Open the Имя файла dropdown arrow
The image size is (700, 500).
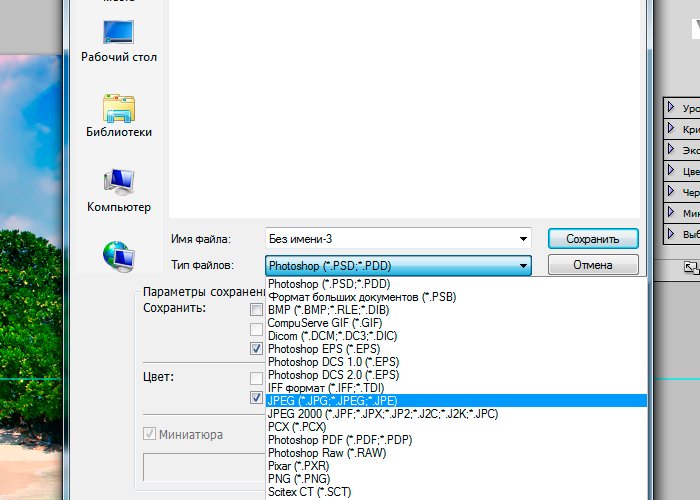pyautogui.click(x=523, y=239)
